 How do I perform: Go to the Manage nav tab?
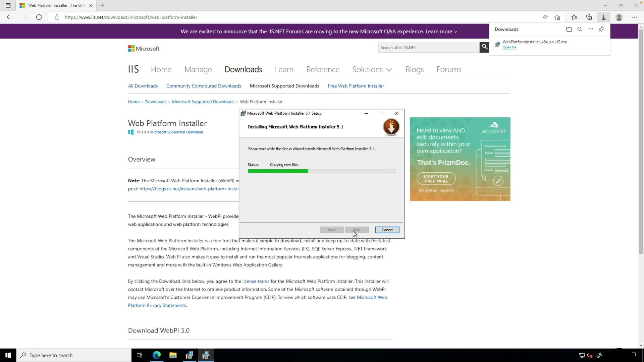[198, 69]
